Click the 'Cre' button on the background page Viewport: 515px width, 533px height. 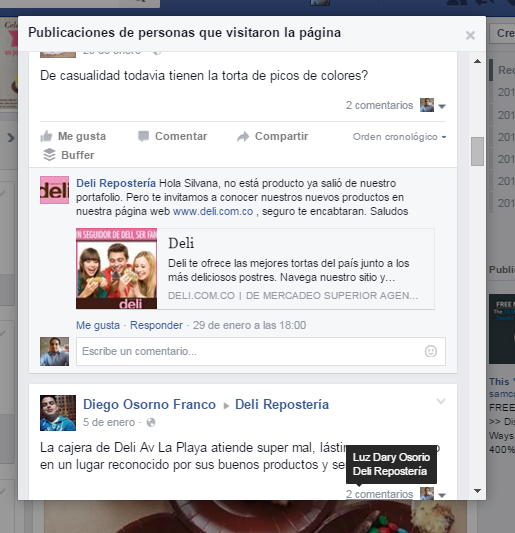(502, 33)
